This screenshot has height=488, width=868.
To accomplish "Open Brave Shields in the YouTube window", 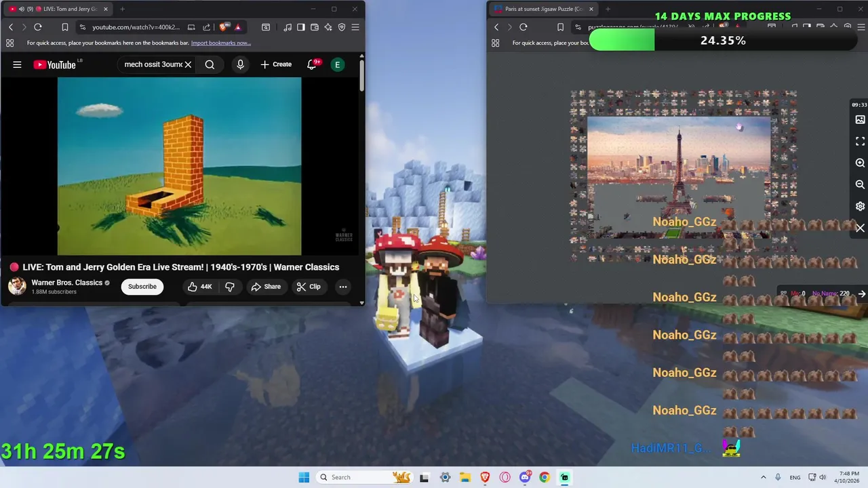I will point(223,27).
